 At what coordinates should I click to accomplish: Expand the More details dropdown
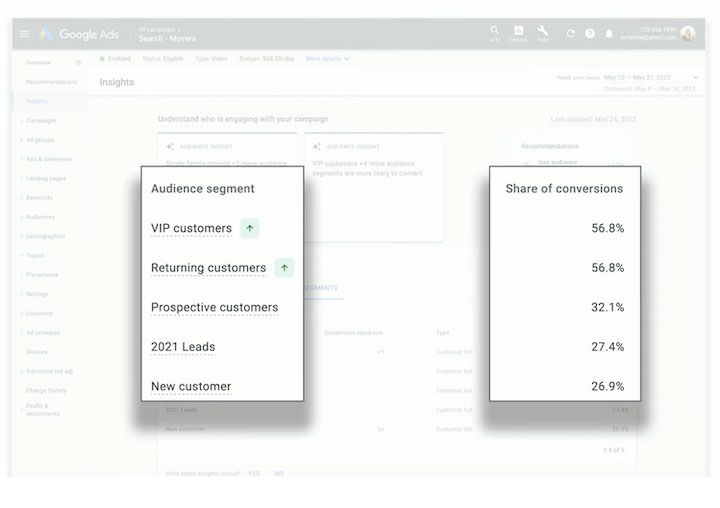327,59
